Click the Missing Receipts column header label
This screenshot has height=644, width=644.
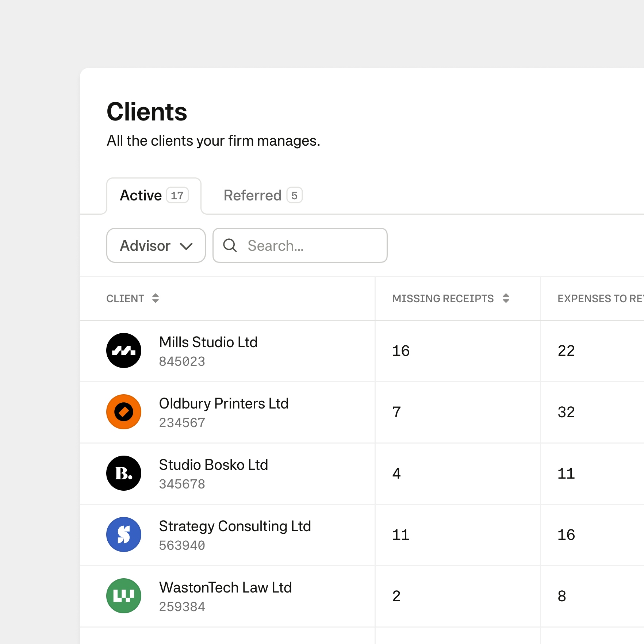[x=442, y=299]
